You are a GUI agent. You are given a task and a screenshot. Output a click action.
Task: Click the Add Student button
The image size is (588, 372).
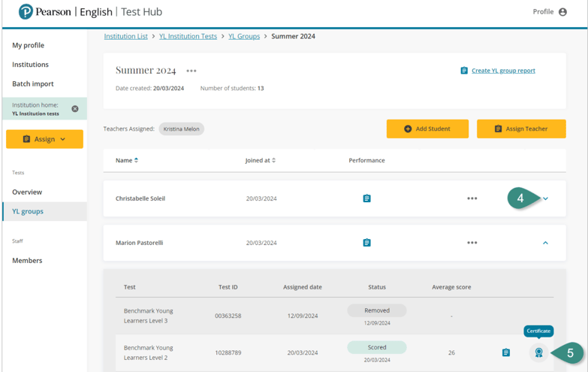pos(427,129)
